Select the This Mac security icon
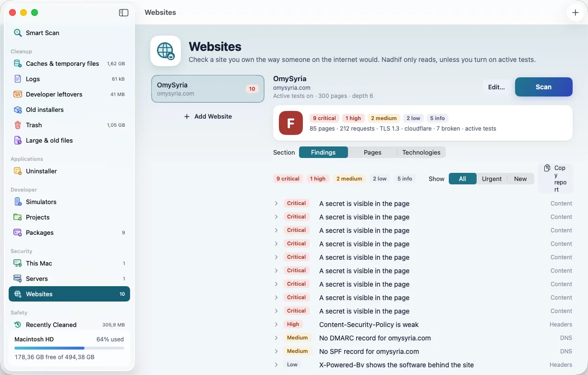This screenshot has width=588, height=375. click(x=18, y=263)
